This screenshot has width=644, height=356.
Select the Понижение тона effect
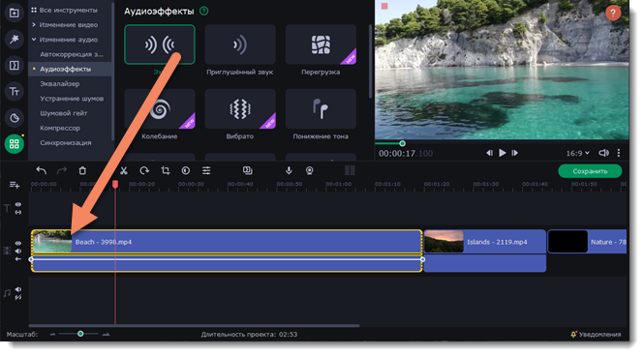click(x=321, y=108)
